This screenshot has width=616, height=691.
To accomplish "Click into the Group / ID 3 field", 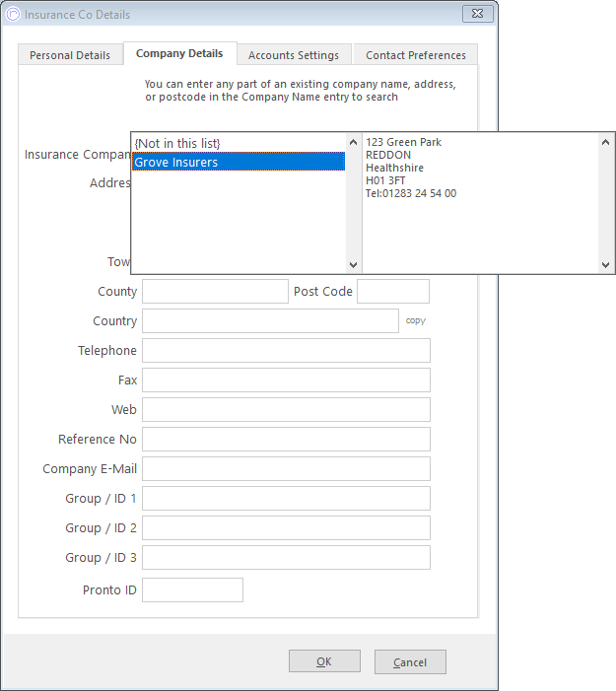I will click(x=286, y=558).
